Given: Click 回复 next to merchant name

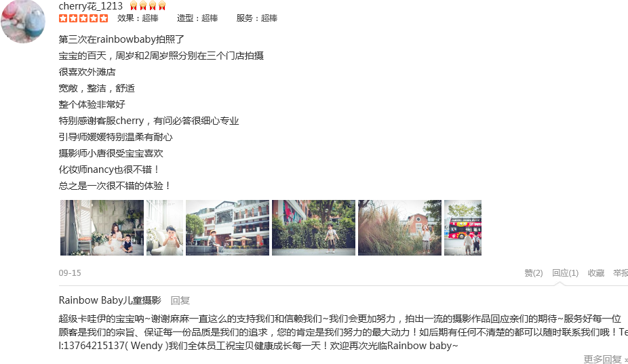Looking at the screenshot, I should (180, 301).
